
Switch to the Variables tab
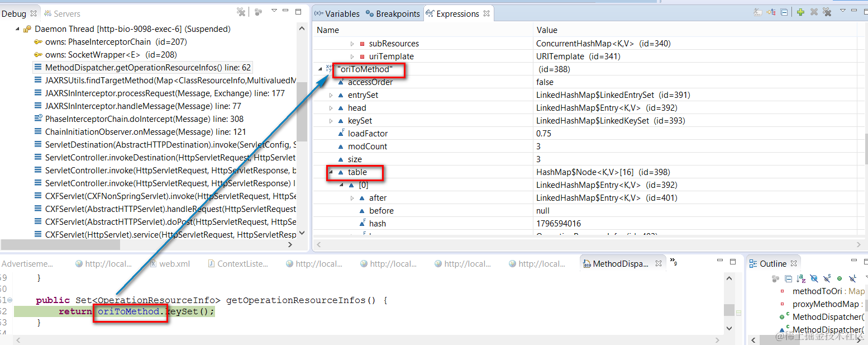click(337, 13)
